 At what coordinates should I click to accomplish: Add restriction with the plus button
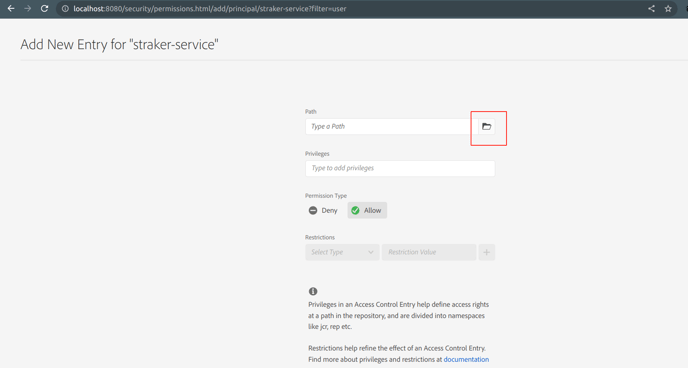click(487, 252)
